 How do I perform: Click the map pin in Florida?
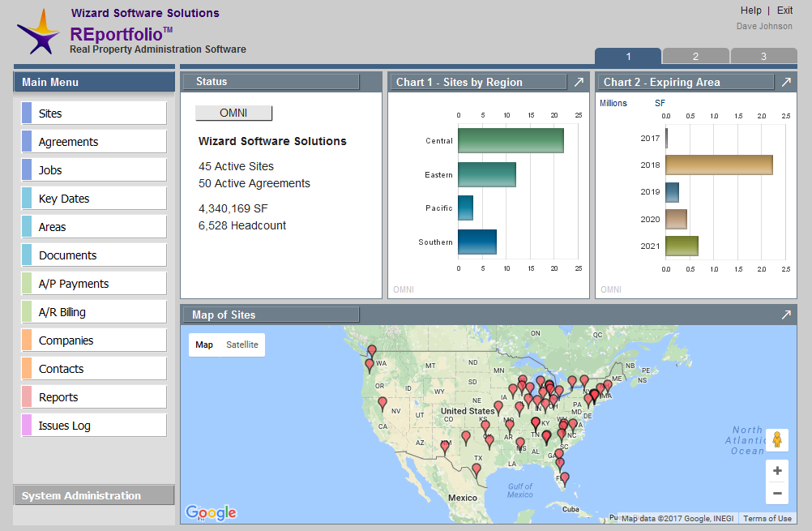coord(565,478)
